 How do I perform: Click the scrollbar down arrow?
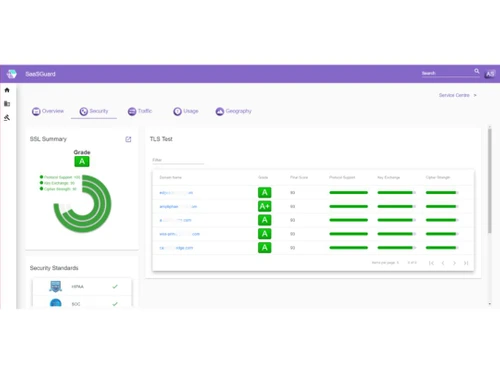click(490, 304)
